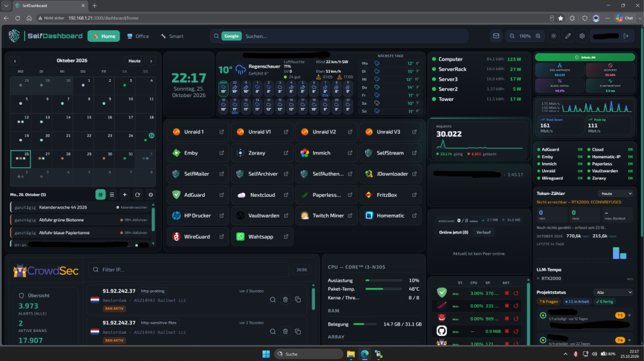Open Unraid 1 external link icon
Screen dimensions: 644x361
point(222,132)
